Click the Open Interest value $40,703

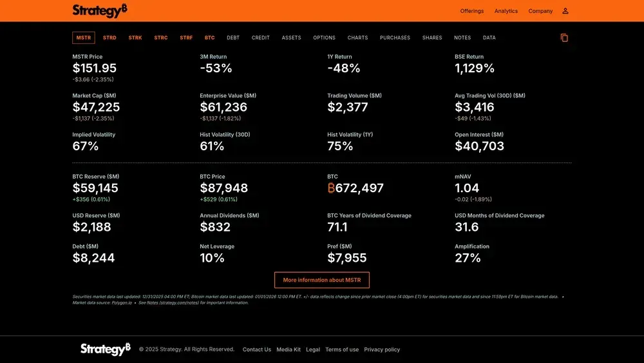[x=479, y=146]
